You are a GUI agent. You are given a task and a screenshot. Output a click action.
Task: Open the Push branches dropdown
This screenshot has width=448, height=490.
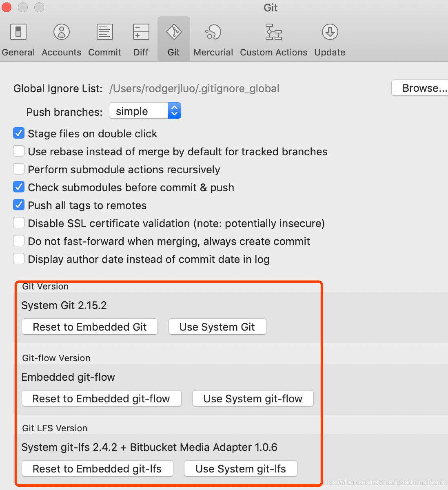tap(174, 110)
